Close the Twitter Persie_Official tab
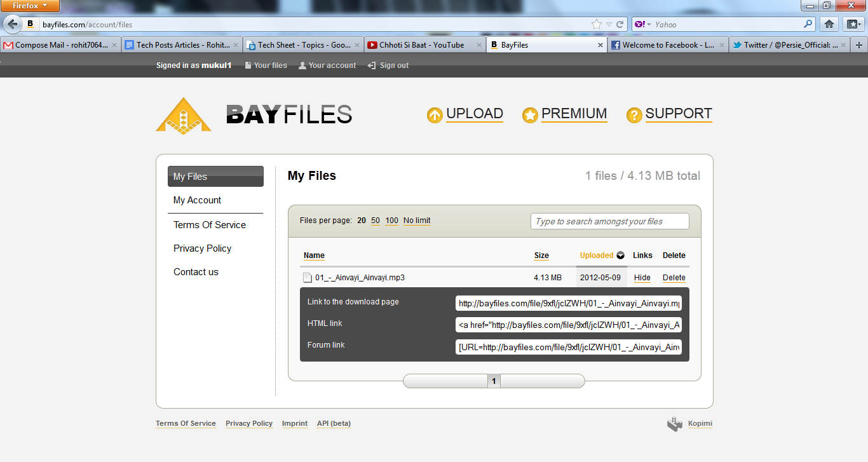The image size is (868, 462). pyautogui.click(x=843, y=45)
